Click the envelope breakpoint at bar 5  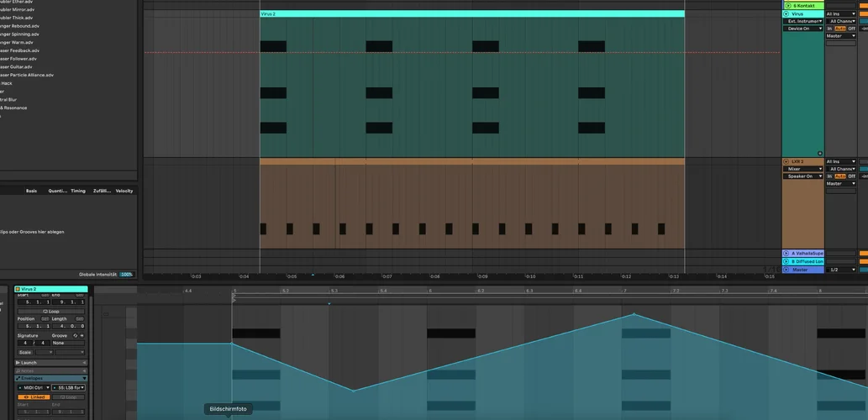tap(232, 344)
